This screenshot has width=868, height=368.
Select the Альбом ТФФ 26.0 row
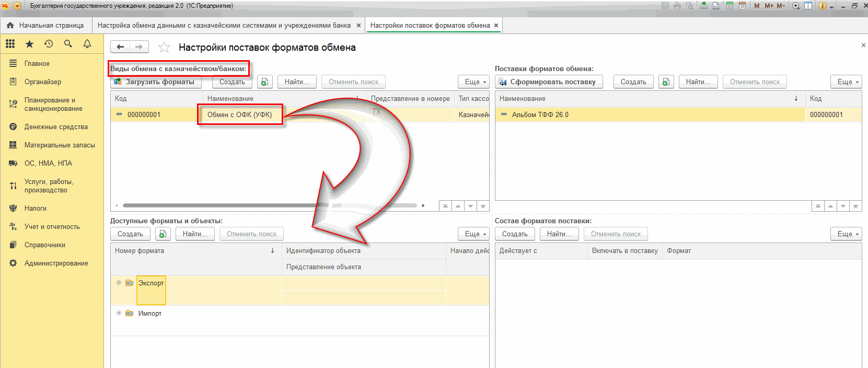[x=540, y=114]
